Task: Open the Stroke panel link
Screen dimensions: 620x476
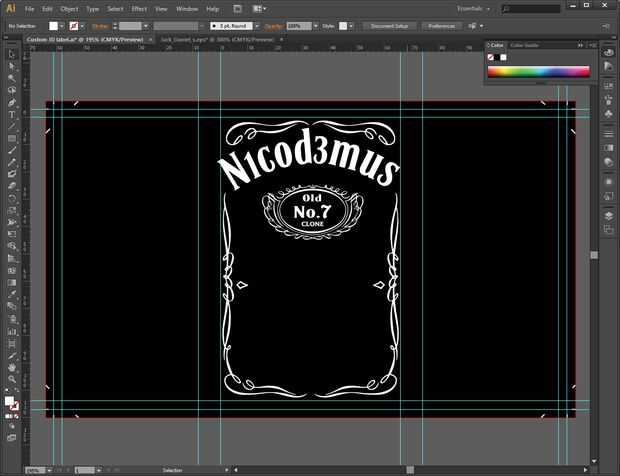Action: [100, 26]
